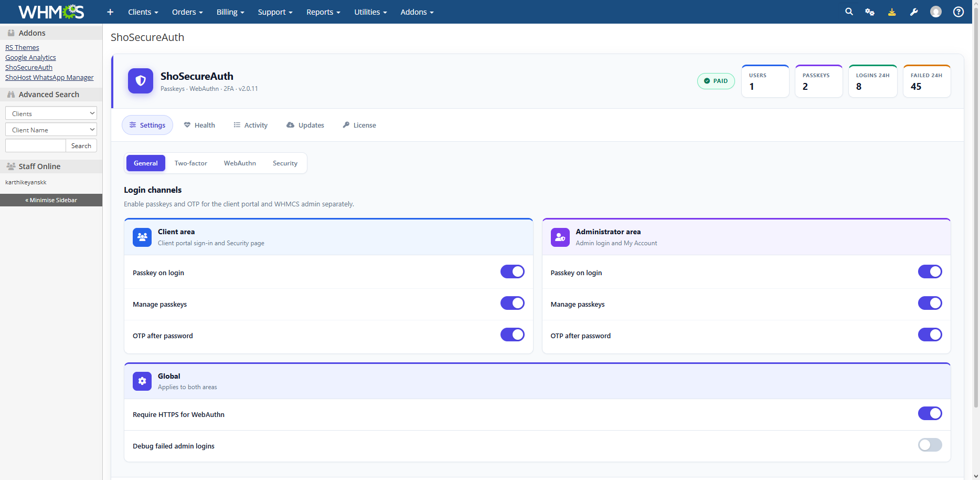Select the Security sub-tab
Screen dimensions: 980x480
click(x=285, y=163)
